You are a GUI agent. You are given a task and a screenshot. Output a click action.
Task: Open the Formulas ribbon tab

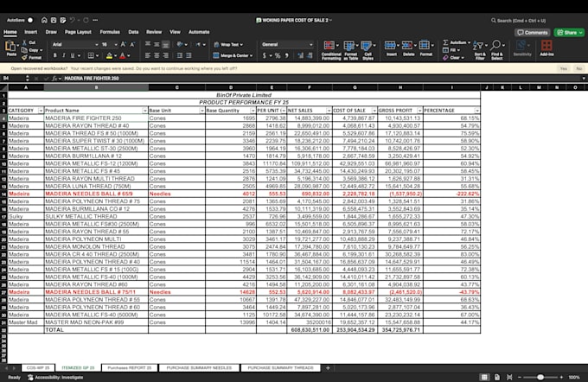pos(110,32)
